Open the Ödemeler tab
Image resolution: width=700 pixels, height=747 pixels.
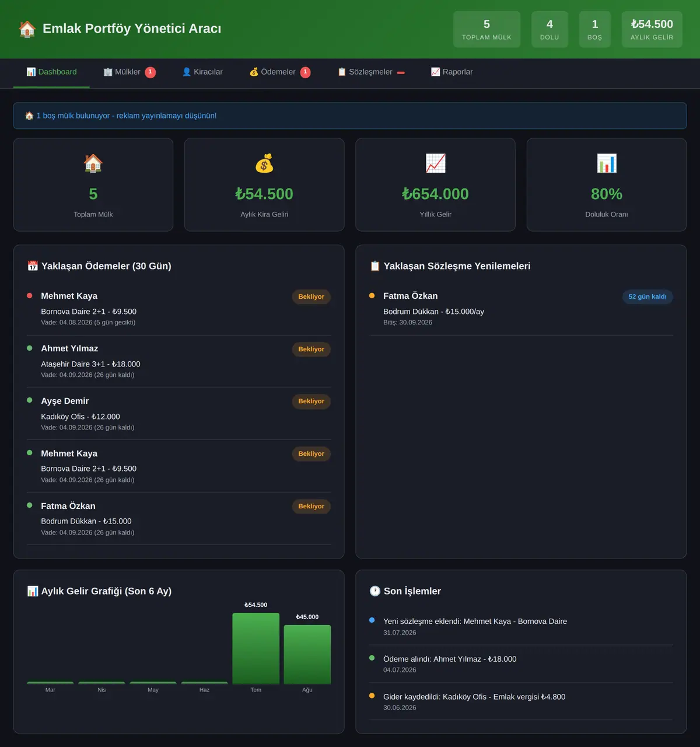point(280,72)
